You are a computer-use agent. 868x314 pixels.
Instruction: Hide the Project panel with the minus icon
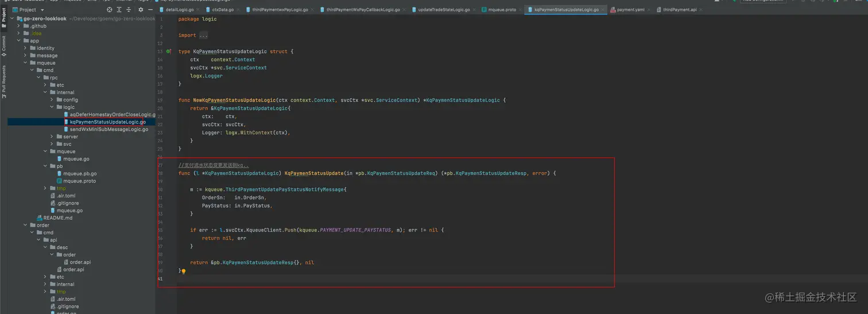pyautogui.click(x=150, y=10)
